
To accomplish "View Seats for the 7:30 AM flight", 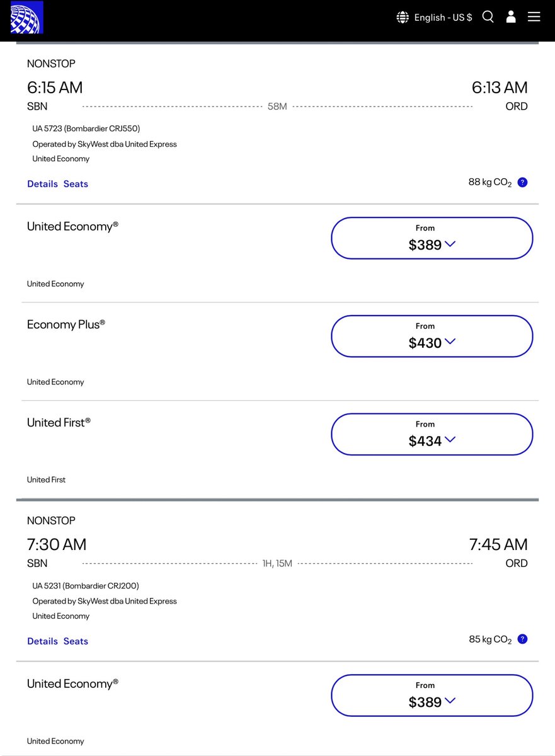I will (x=76, y=641).
